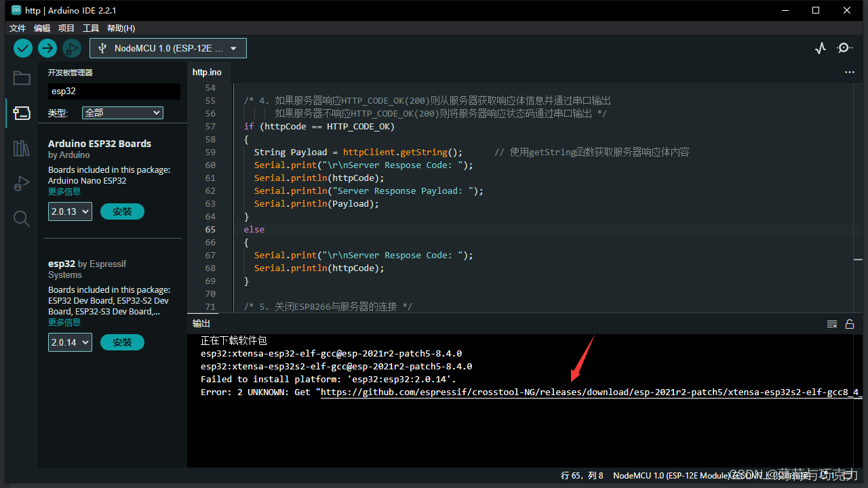Open 更多信息 link under Arduino ESP32 Boards

[64, 192]
